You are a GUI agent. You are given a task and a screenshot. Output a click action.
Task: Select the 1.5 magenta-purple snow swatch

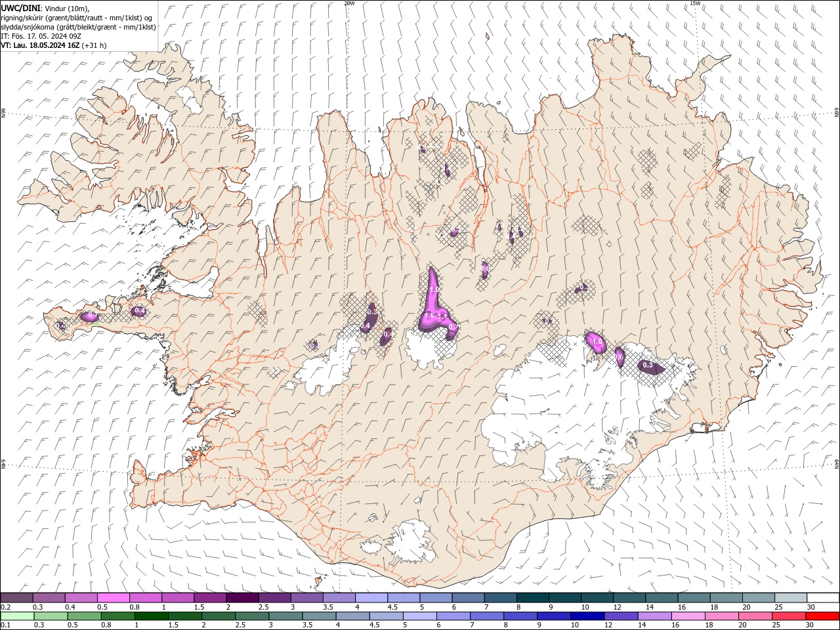click(210, 598)
